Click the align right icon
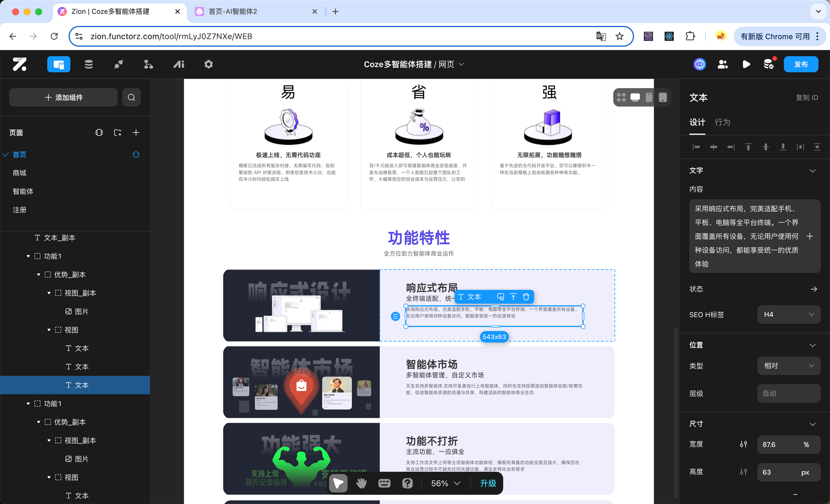 click(731, 147)
